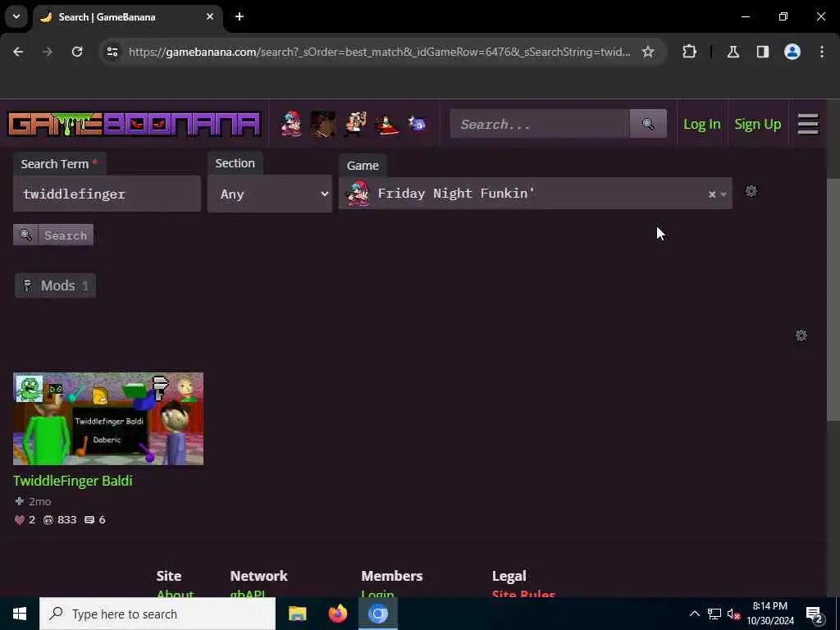Open Friday Night Funkin' game shortcut icon in header
The width and height of the screenshot is (840, 630).
pyautogui.click(x=291, y=125)
